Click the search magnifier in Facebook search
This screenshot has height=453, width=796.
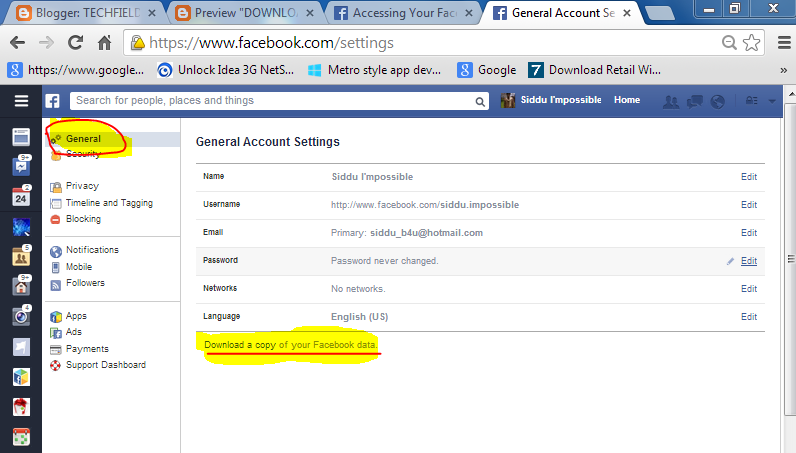click(480, 102)
